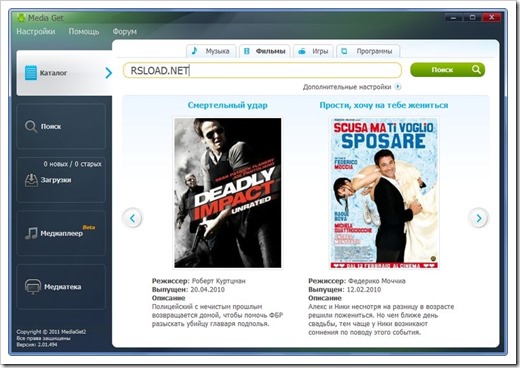Open the Смертельный удар title link
This screenshot has height=368, width=520.
tap(227, 105)
